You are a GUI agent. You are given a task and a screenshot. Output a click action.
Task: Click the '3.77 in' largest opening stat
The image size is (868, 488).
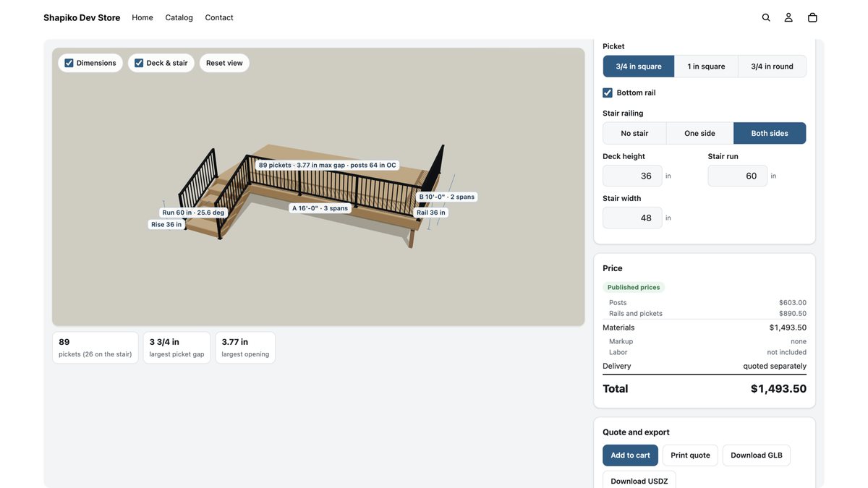point(245,348)
